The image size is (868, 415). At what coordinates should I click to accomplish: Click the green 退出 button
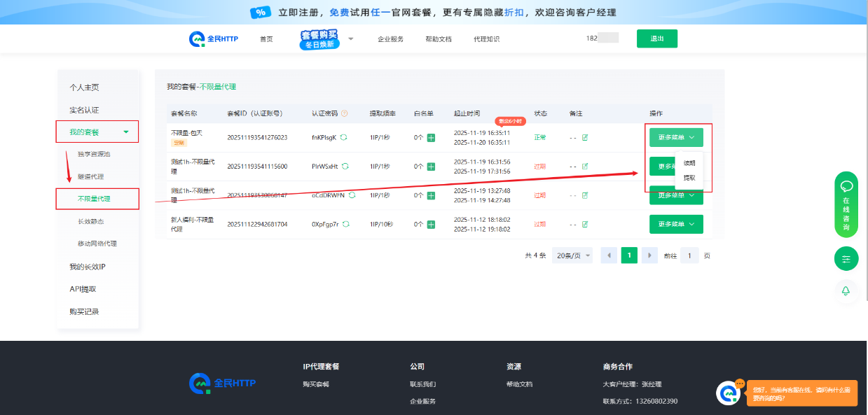[x=656, y=38]
